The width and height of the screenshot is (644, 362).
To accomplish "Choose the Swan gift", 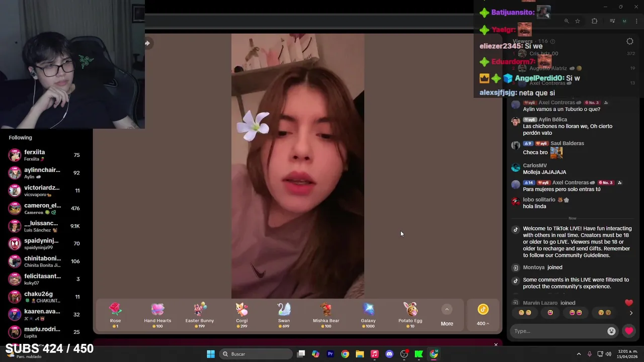I will pos(284,315).
